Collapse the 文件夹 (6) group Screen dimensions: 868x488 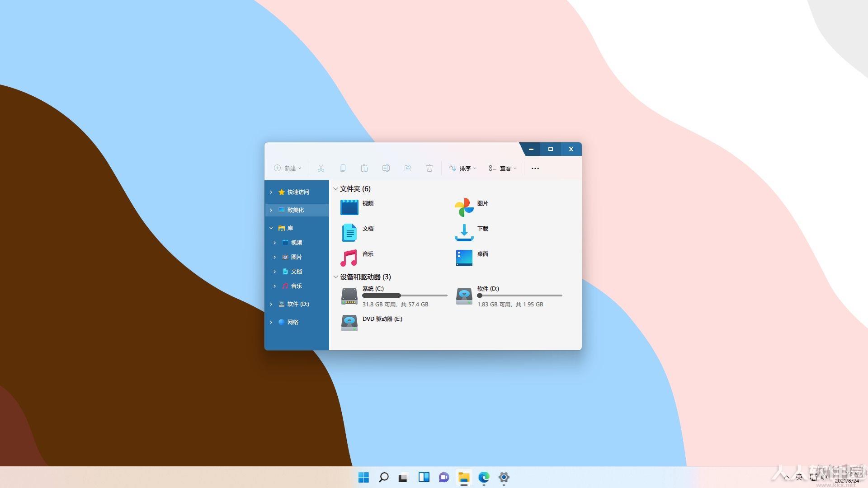[x=335, y=189]
